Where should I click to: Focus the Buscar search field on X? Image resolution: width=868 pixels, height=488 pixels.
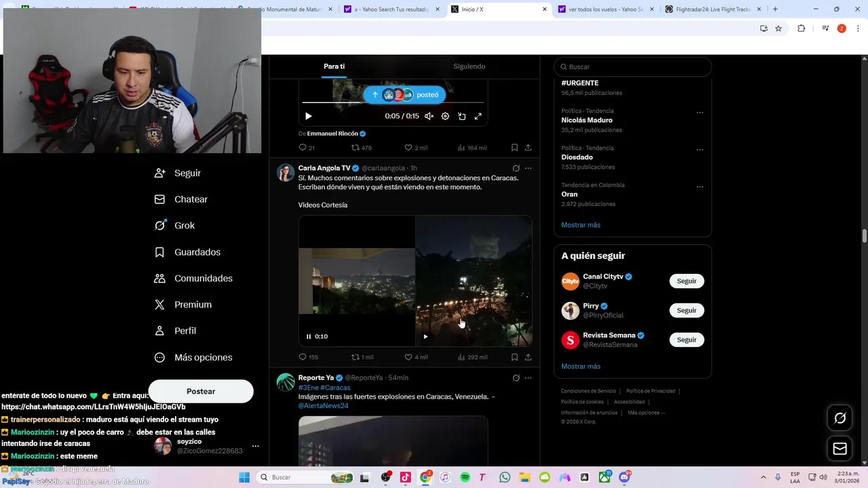point(633,66)
